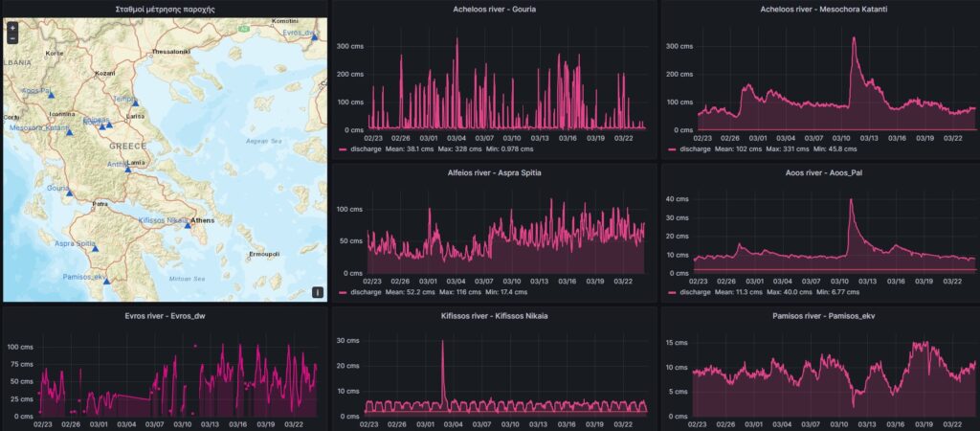Click Aoos_Pal legend 'Min: 6.77 cms'
The image size is (980, 431).
837,292
